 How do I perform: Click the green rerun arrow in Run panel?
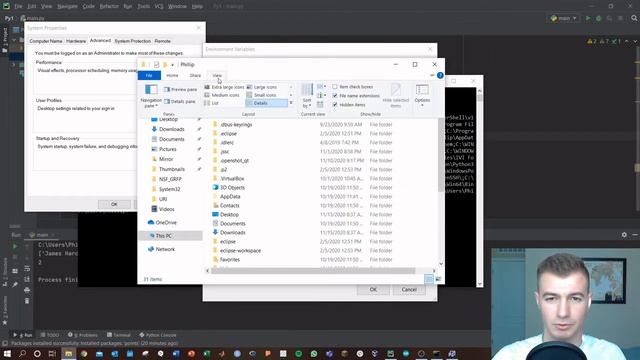(15, 246)
